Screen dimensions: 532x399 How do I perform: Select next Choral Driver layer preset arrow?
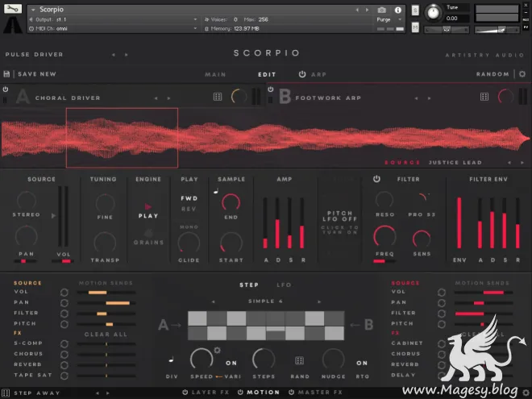click(168, 98)
